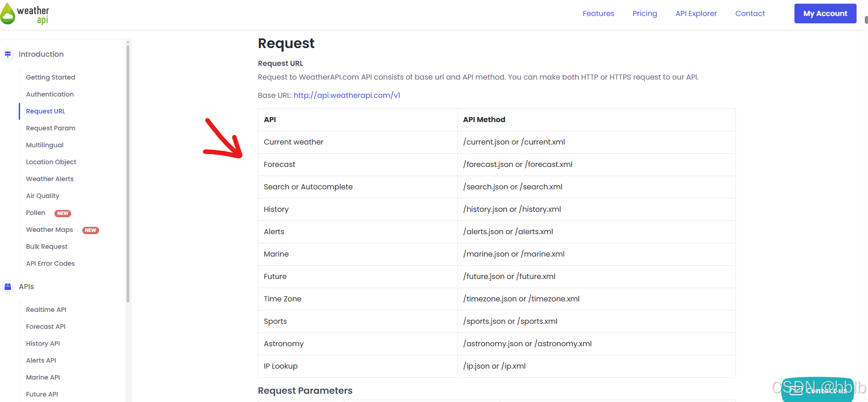This screenshot has width=868, height=402.
Task: Click the Current weather table cell
Action: coord(358,142)
